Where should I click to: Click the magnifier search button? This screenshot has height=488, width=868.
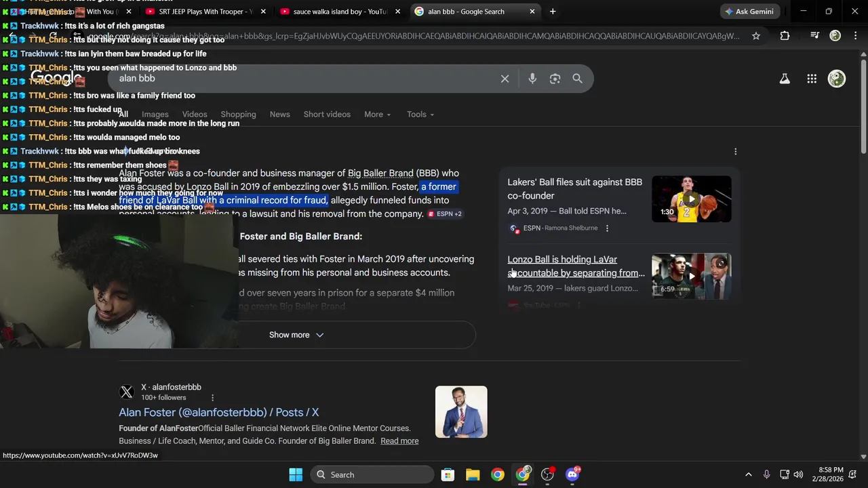coord(577,79)
